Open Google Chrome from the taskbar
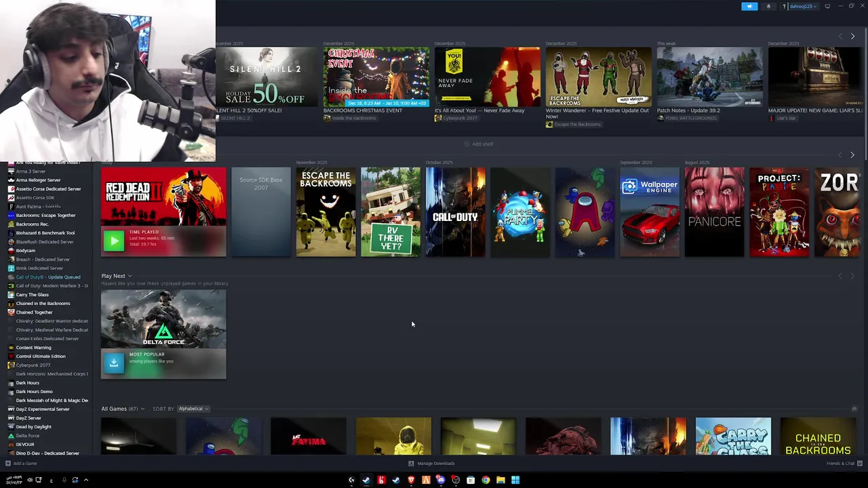868x488 pixels. coord(486,480)
